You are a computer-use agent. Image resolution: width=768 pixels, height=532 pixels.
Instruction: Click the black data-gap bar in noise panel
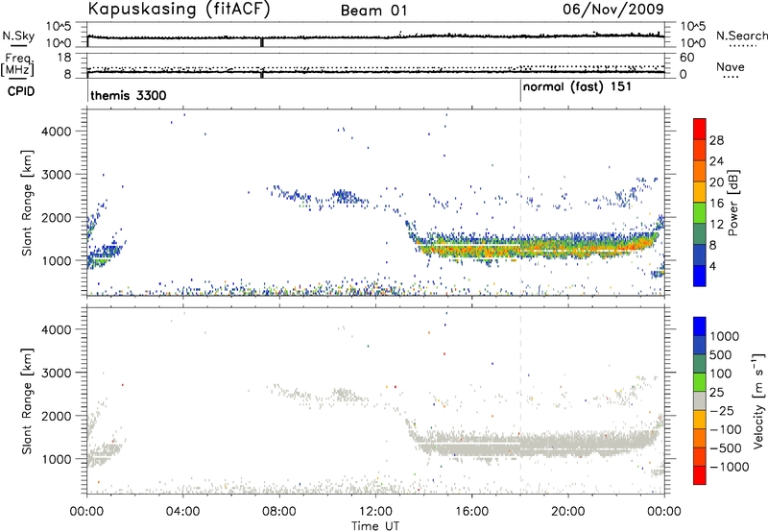coord(261,42)
